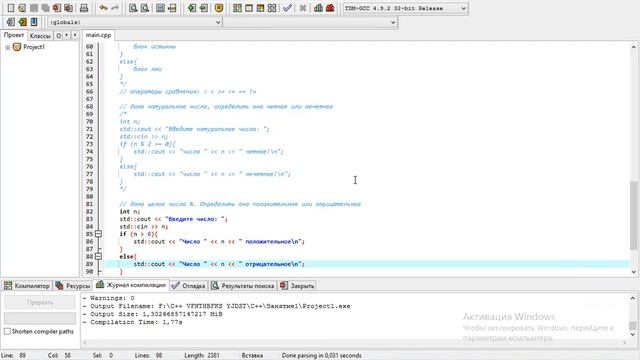Click the editor scrollbar up arrow
Viewport: 640px width, 360px height.
pyautogui.click(x=633, y=47)
